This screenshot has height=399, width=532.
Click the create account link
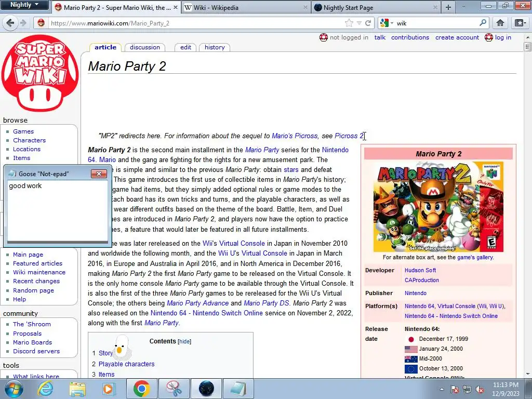click(x=457, y=37)
